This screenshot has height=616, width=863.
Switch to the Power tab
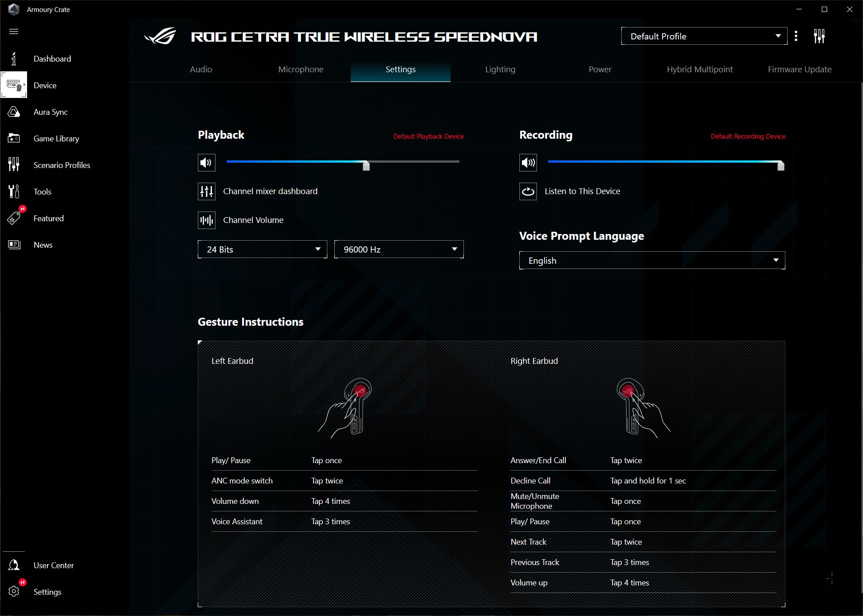pyautogui.click(x=600, y=70)
